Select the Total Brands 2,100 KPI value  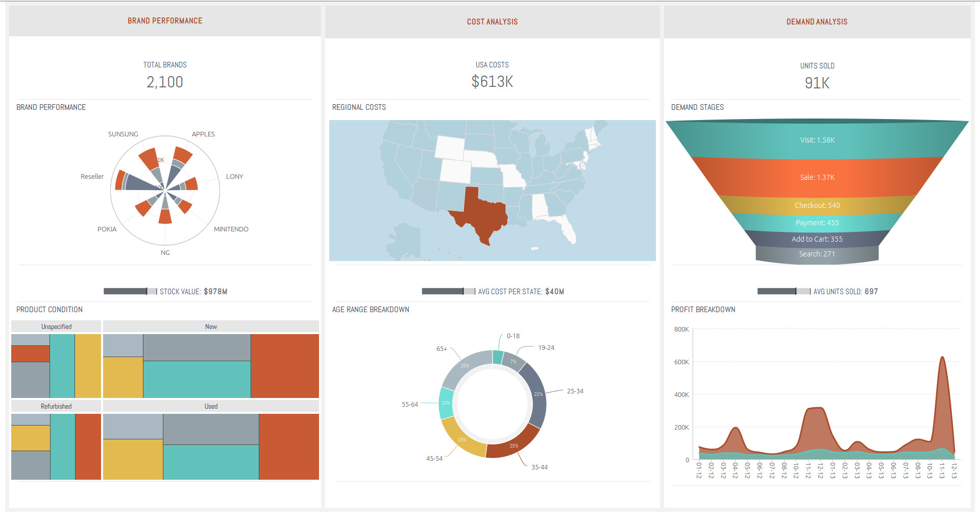coord(164,82)
